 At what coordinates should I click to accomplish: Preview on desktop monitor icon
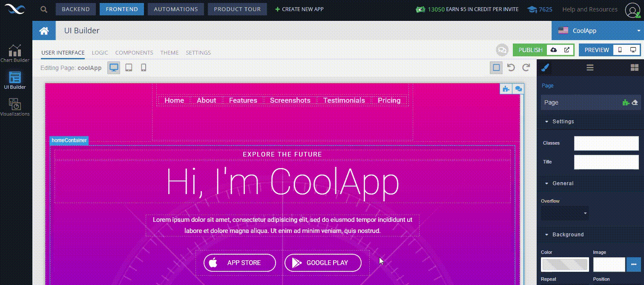pos(633,50)
